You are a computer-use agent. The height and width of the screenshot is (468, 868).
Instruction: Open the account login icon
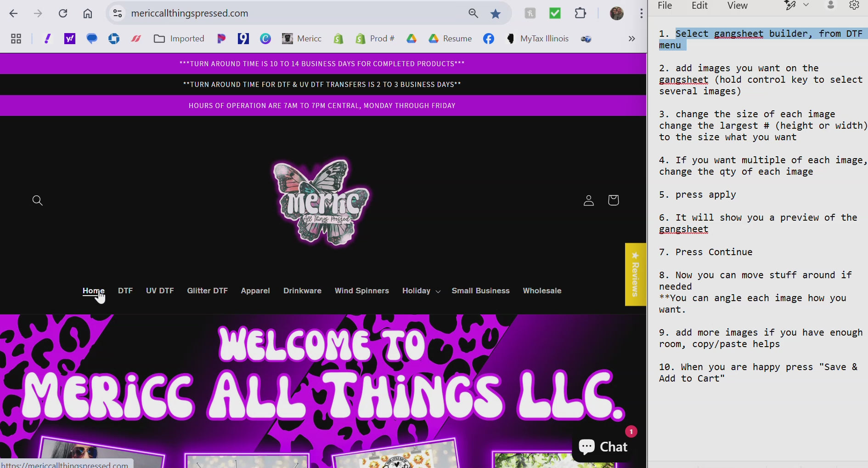coord(588,200)
